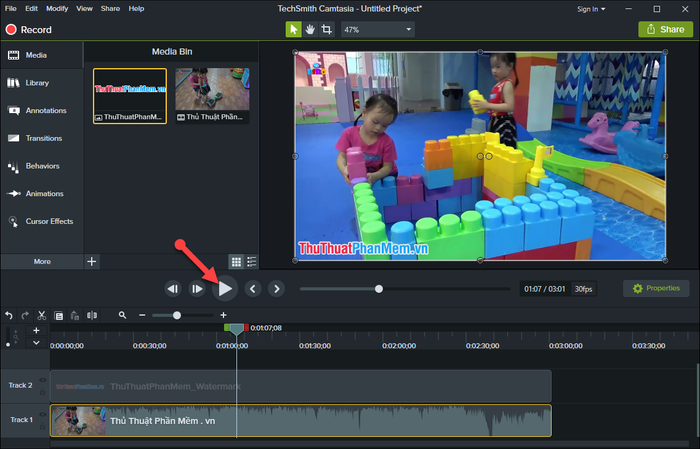Select the Thủ Thuật Phần... video thumbnail
The width and height of the screenshot is (700, 449).
(x=212, y=96)
